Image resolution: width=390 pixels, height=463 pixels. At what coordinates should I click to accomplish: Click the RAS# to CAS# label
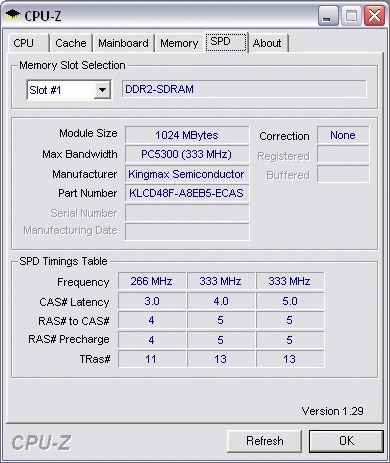click(x=74, y=321)
